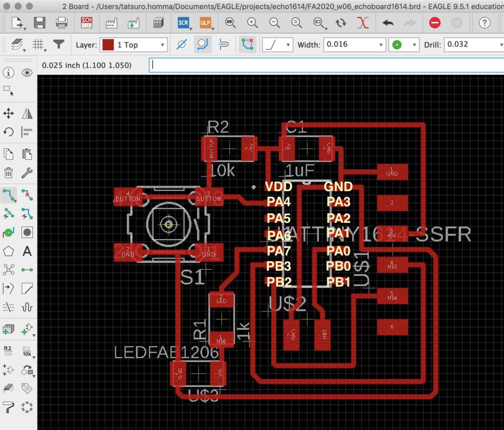
Task: Click the Print icon
Action: point(61,23)
